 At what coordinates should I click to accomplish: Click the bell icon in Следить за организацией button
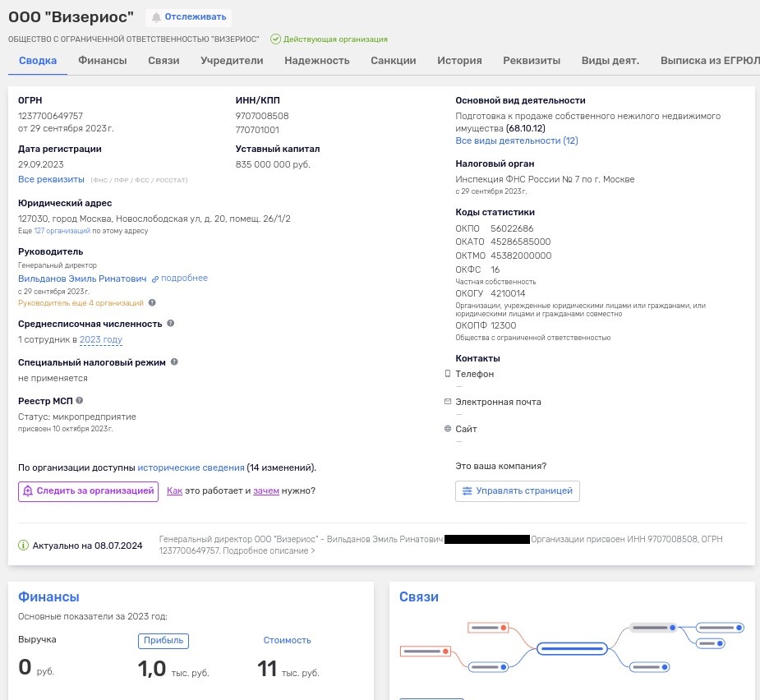[28, 491]
